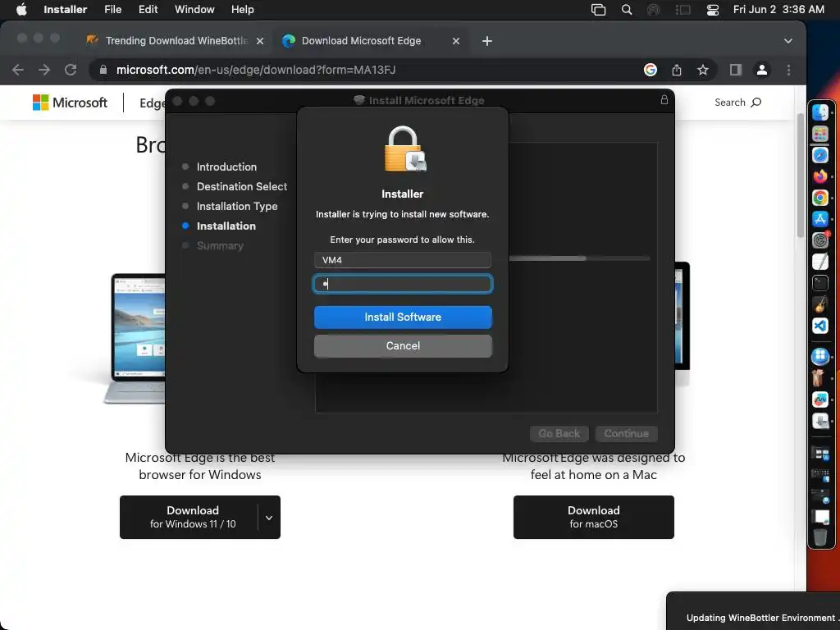
Task: Click the webpage vertical scrollbar
Action: pyautogui.click(x=801, y=176)
